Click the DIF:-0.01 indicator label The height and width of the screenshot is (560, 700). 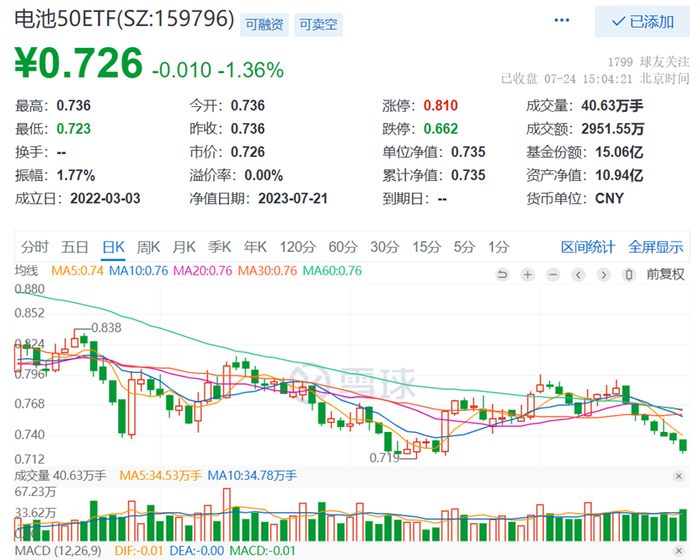[x=138, y=551]
